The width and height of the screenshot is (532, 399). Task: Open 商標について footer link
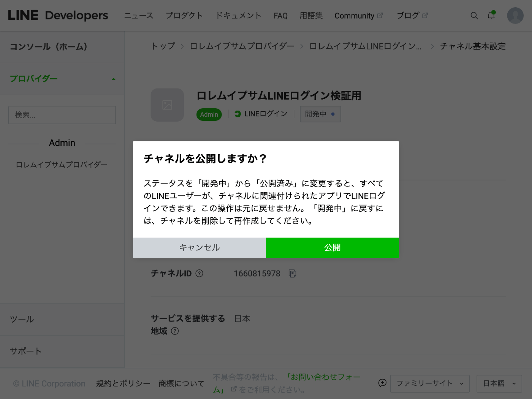pyautogui.click(x=181, y=384)
